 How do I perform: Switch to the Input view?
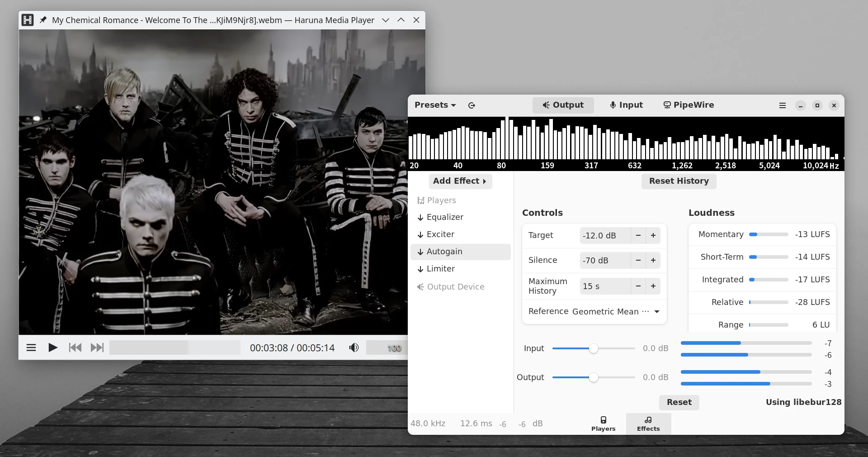click(x=626, y=105)
